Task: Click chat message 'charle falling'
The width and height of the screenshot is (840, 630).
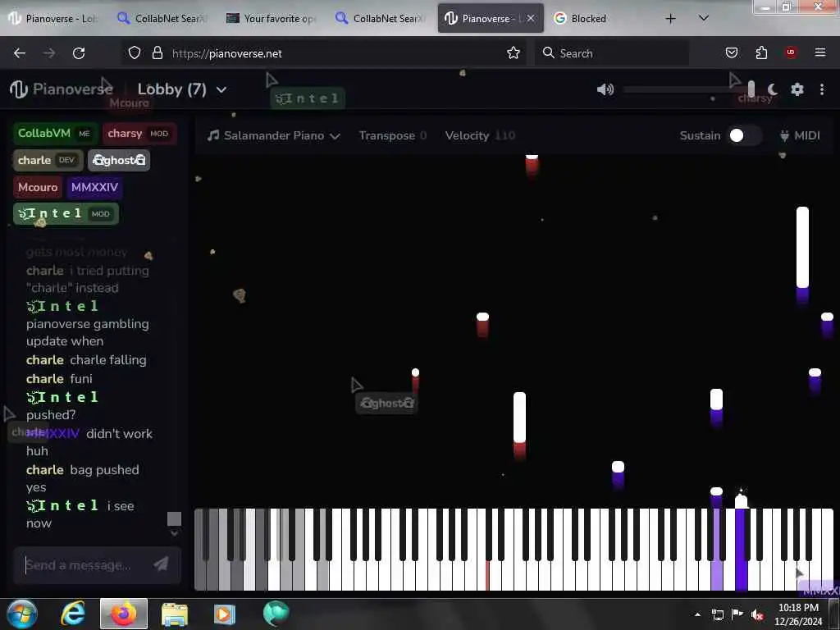Action: coord(108,360)
